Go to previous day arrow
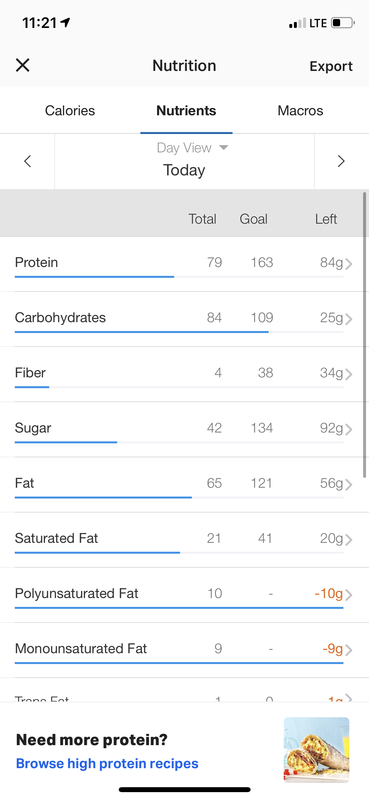The height and width of the screenshot is (800, 369). pyautogui.click(x=28, y=161)
